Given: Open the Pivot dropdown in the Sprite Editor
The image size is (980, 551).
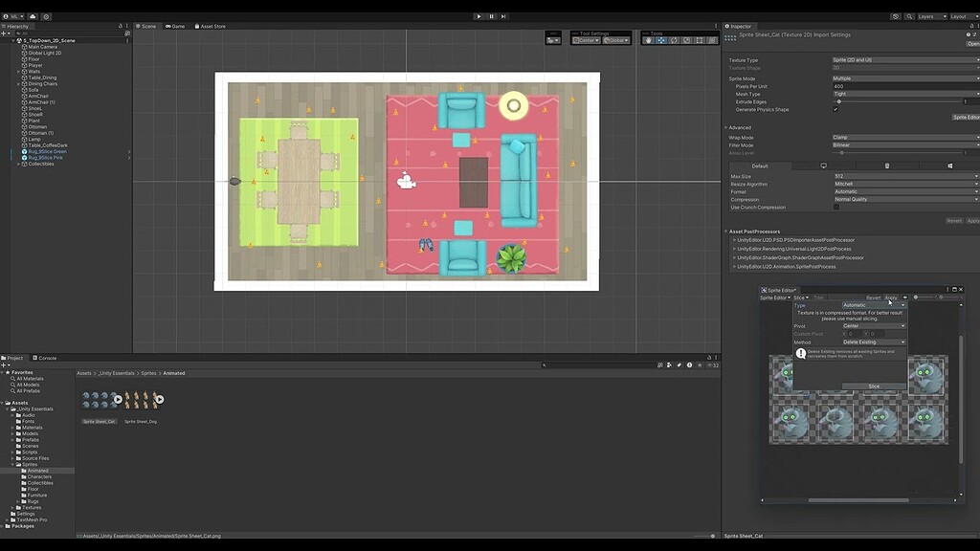Looking at the screenshot, I should [x=874, y=326].
